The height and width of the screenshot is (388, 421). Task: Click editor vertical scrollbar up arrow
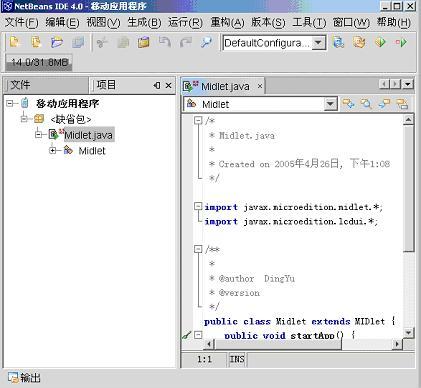tap(408, 120)
